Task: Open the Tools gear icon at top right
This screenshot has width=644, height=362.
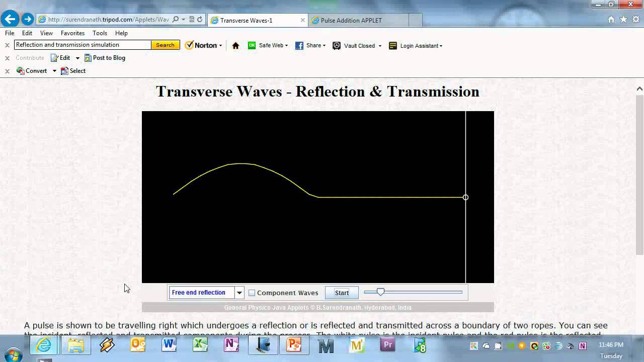Action: pyautogui.click(x=635, y=20)
